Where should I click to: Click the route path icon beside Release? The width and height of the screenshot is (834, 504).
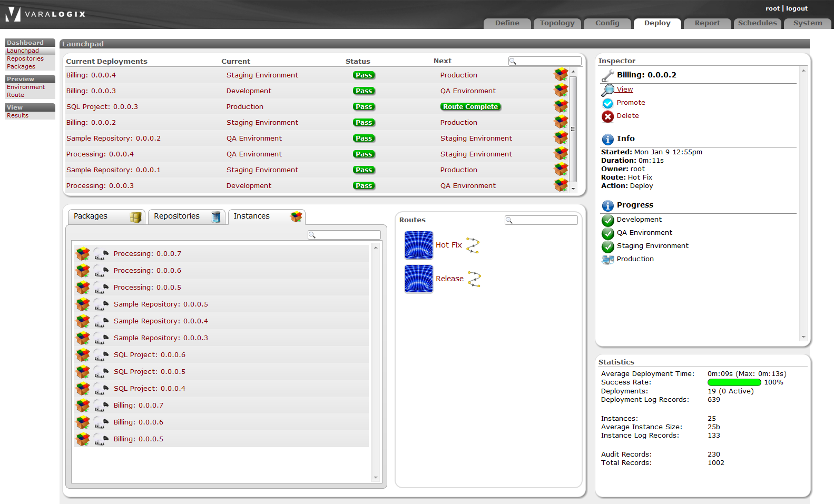point(475,279)
